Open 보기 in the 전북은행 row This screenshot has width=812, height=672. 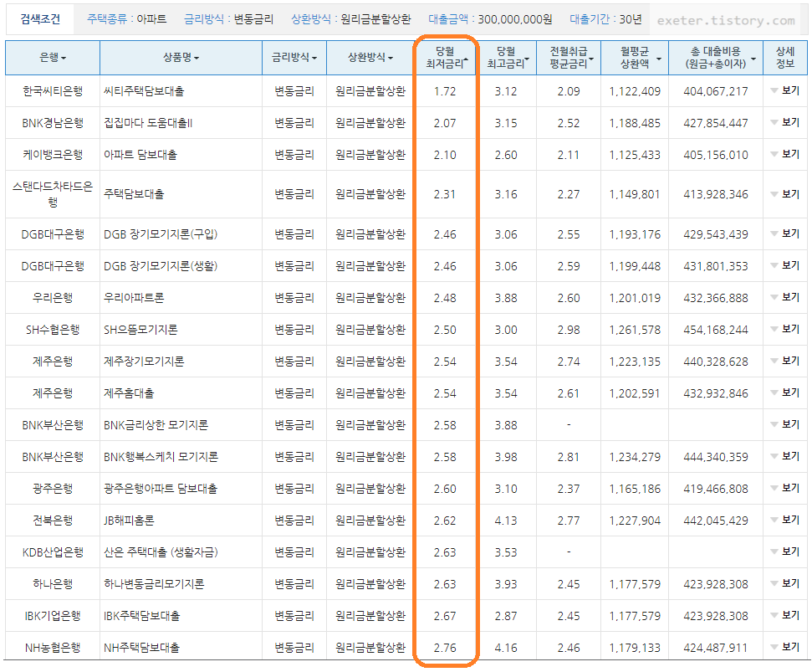(791, 520)
